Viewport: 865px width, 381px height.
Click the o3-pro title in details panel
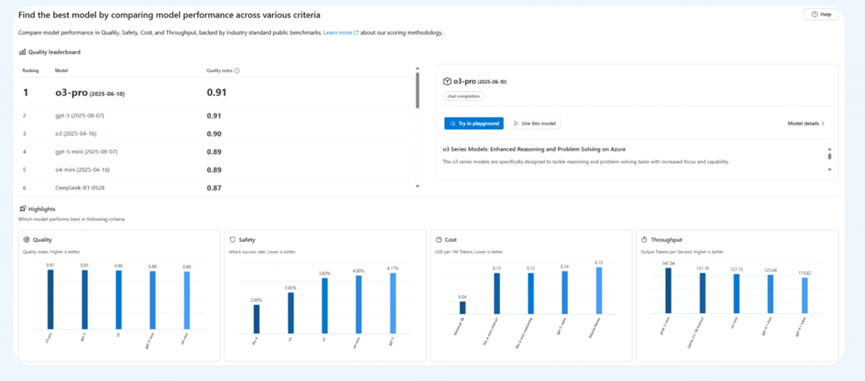point(479,82)
